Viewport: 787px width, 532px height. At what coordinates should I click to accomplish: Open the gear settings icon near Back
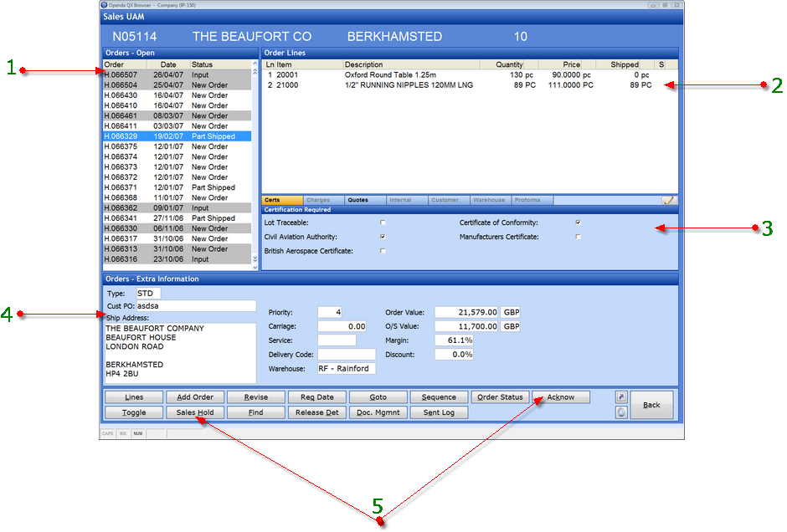tap(621, 412)
